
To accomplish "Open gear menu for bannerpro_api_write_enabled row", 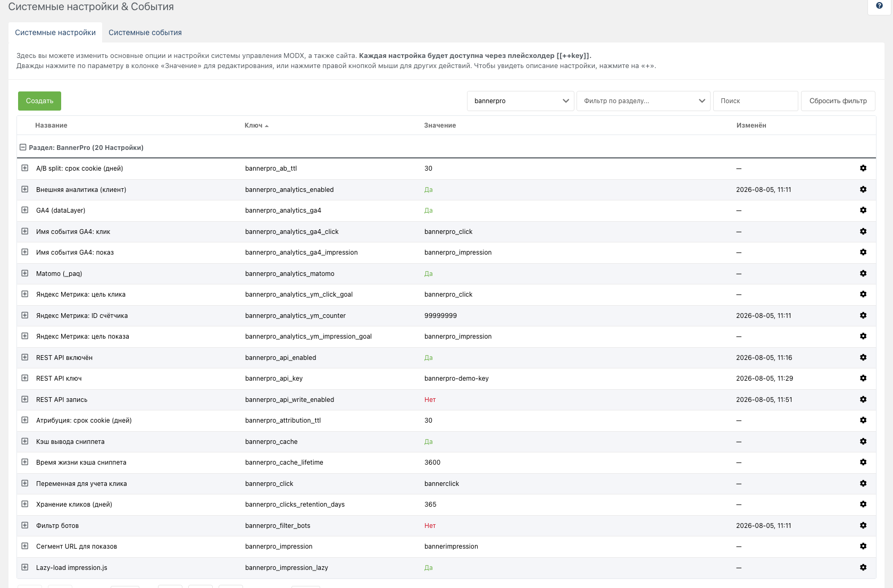I will 863,399.
